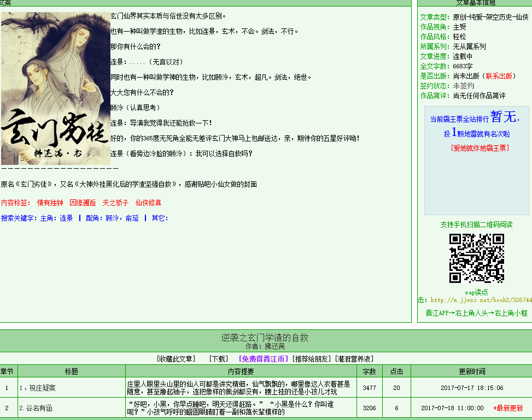Click the 配角：顾冷，俞延 keyword text
The width and height of the screenshot is (532, 420).
[x=112, y=218]
